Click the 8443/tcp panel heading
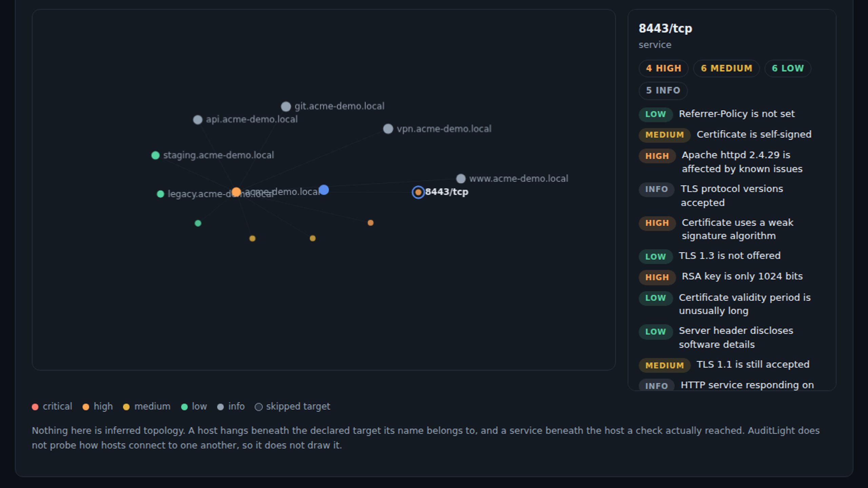The width and height of the screenshot is (868, 488). pyautogui.click(x=665, y=28)
